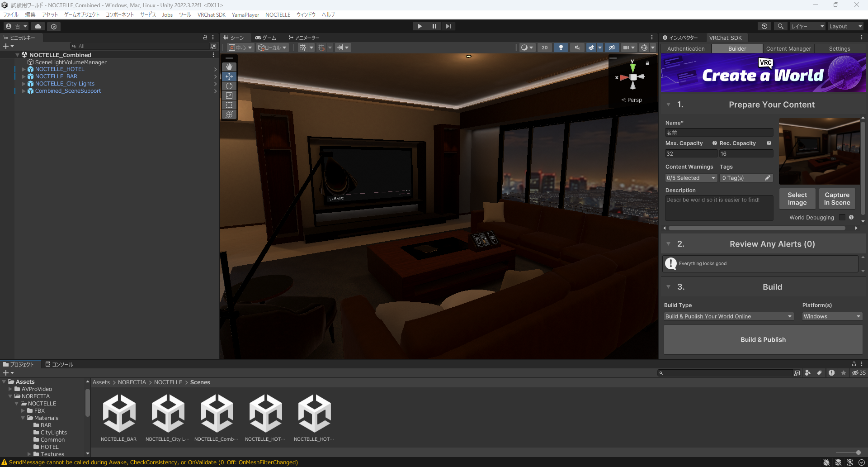Click the debug mode bug icon

click(826, 462)
